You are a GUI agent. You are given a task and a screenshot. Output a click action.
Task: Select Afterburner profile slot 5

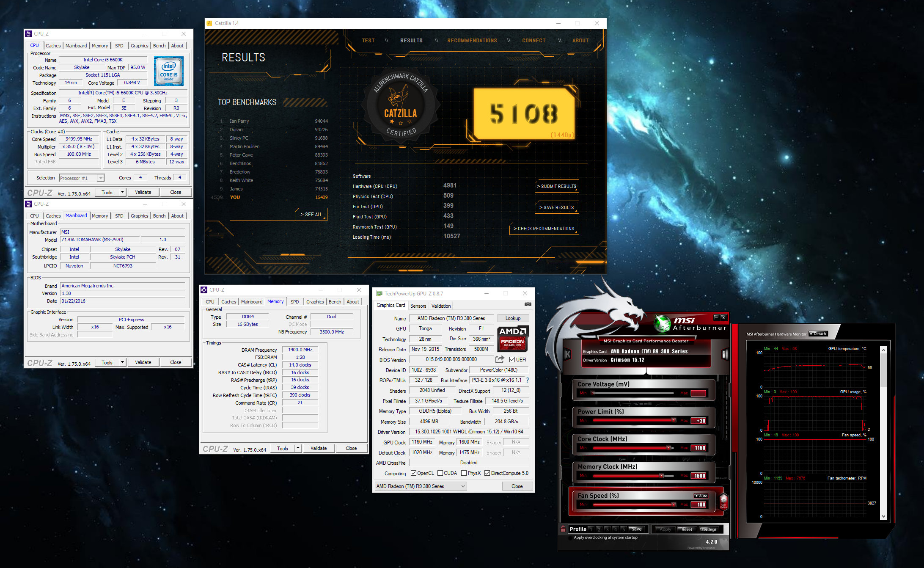pos(623,529)
